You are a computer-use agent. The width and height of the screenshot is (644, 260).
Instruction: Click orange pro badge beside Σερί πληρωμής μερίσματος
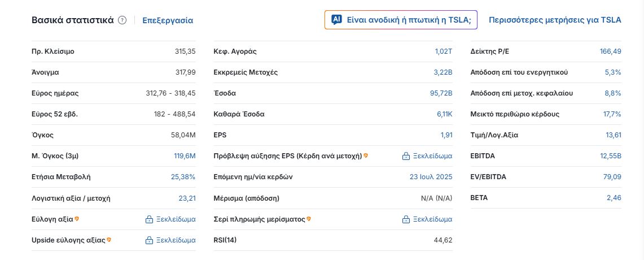[x=308, y=219]
